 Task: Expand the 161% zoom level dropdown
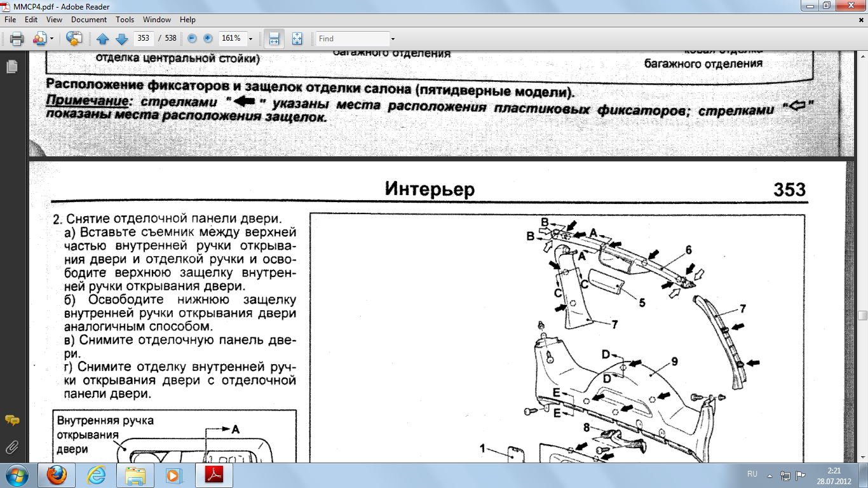(250, 39)
